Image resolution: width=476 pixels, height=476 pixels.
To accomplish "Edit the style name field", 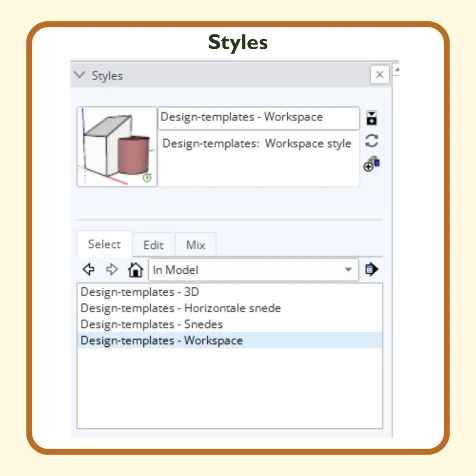I will tap(258, 118).
